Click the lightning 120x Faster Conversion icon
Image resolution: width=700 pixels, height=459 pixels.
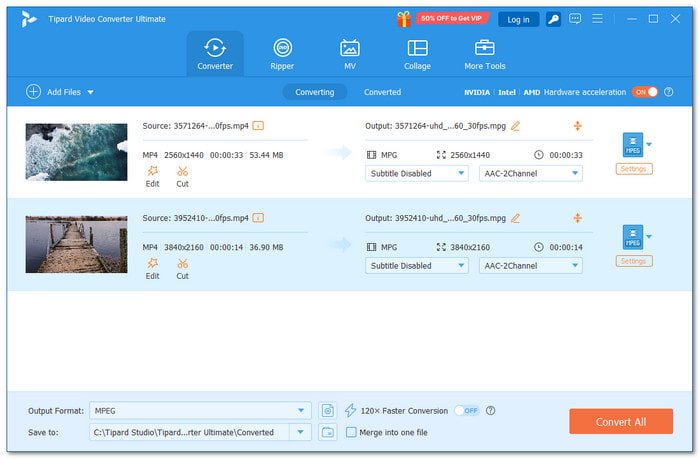(x=350, y=410)
